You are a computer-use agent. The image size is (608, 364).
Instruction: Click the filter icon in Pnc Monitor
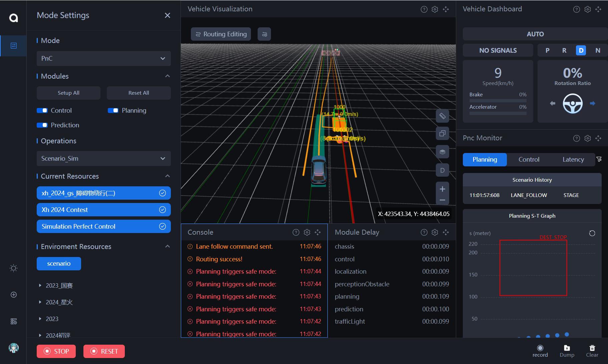tap(599, 159)
